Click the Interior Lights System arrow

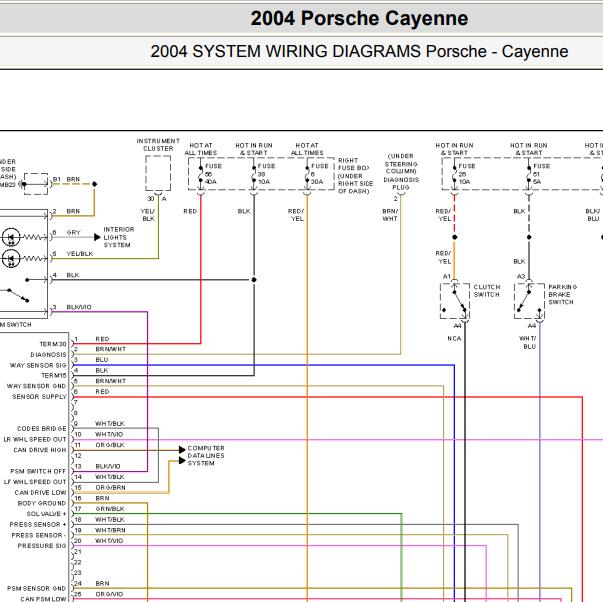coord(97,237)
